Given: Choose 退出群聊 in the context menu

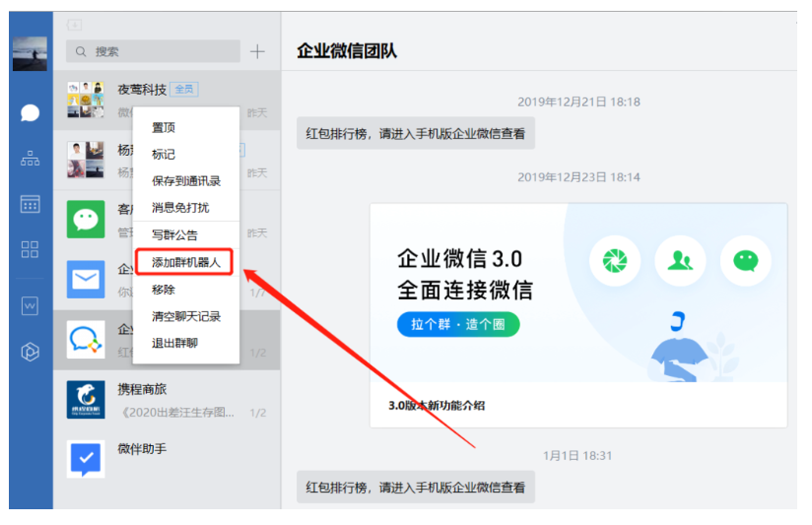Looking at the screenshot, I should tap(174, 343).
